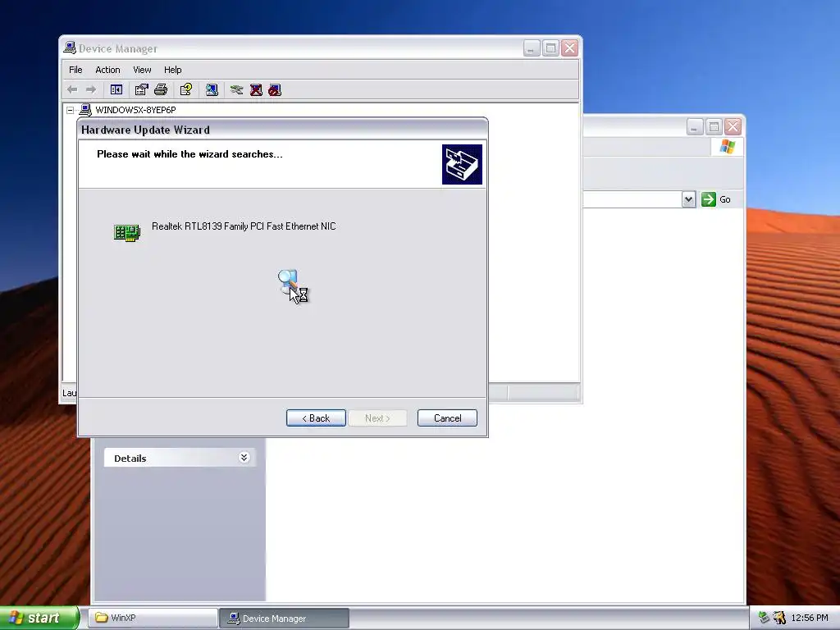The width and height of the screenshot is (840, 630).
Task: Close the WinXP folder window
Action: [733, 127]
